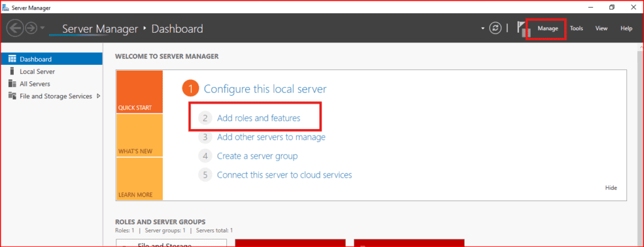Hide the welcome panel
The image size is (644, 247).
pyautogui.click(x=611, y=188)
